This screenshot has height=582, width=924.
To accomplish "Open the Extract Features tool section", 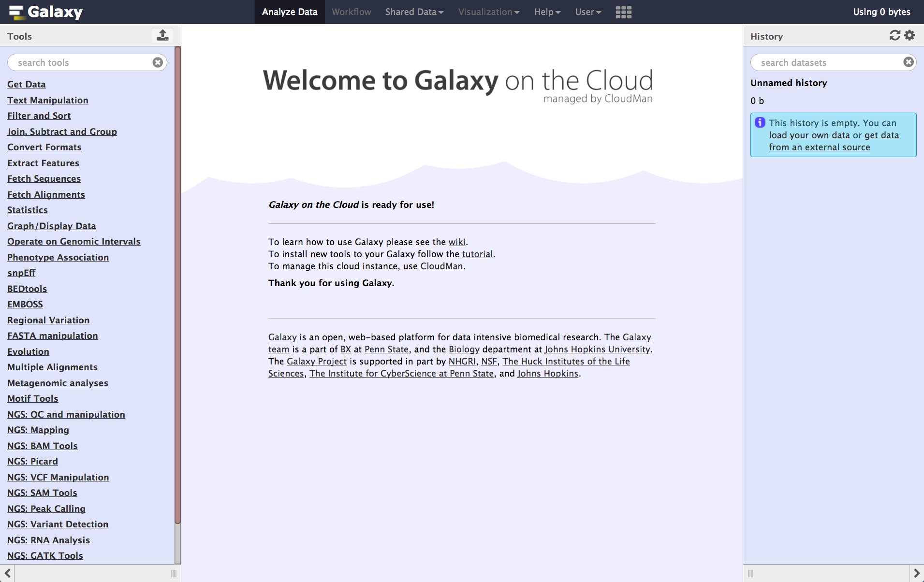I will coord(44,163).
